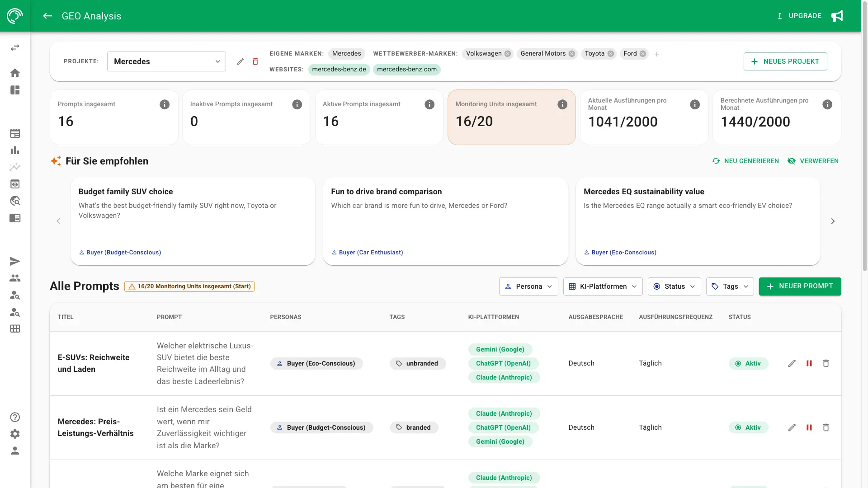868x488 pixels.
Task: Open the Tags filter dropdown
Action: click(730, 286)
